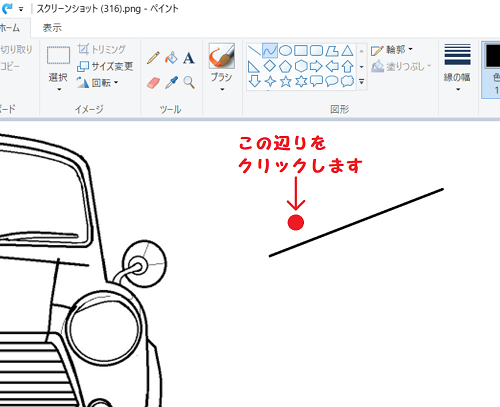Click トリミング crop button
Screen dimensions: 500x407
[x=102, y=49]
